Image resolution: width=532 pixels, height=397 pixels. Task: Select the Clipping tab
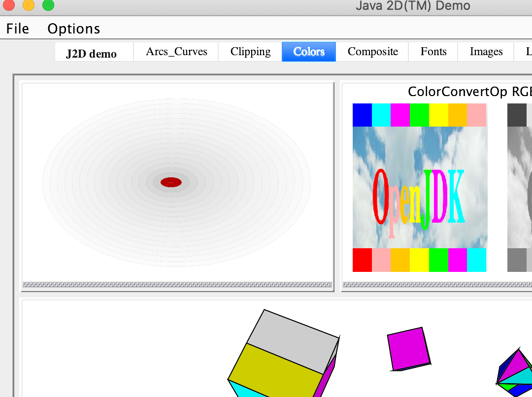(250, 52)
